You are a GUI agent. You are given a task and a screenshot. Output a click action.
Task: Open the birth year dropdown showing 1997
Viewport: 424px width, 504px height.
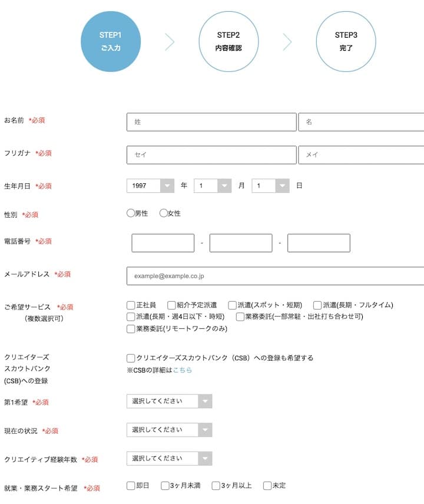150,186
